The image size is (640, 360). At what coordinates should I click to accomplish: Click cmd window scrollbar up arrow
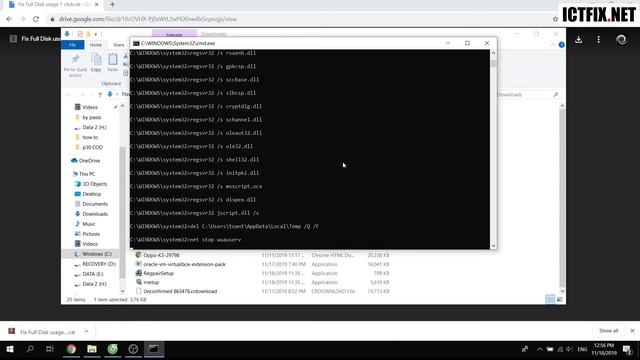point(493,53)
